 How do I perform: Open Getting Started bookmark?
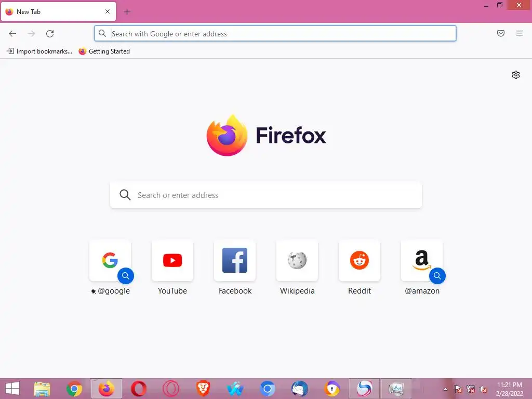[104, 51]
